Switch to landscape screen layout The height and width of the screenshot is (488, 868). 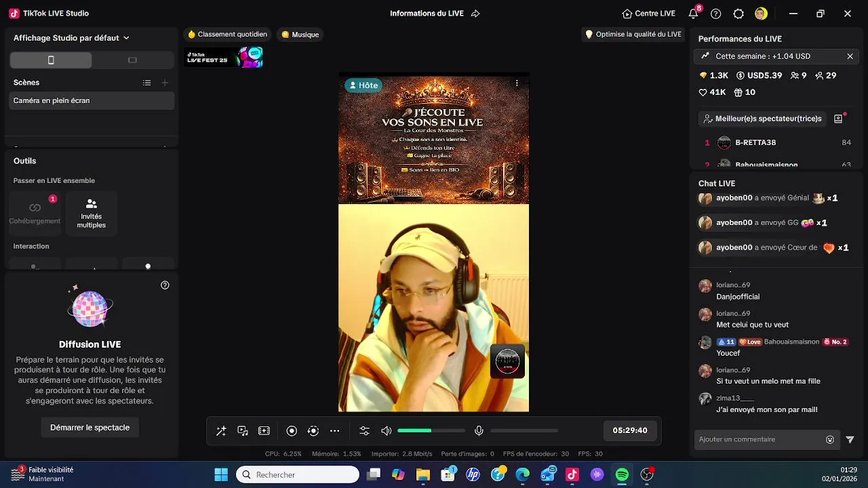pos(132,60)
